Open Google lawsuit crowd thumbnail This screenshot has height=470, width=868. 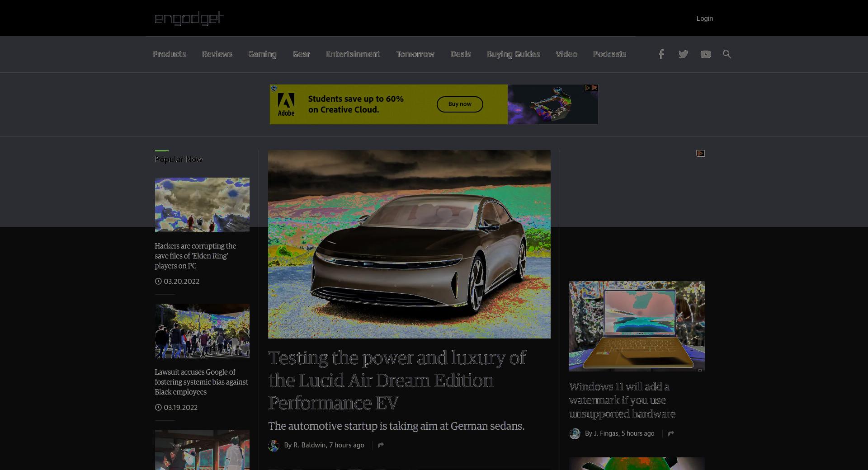click(202, 331)
